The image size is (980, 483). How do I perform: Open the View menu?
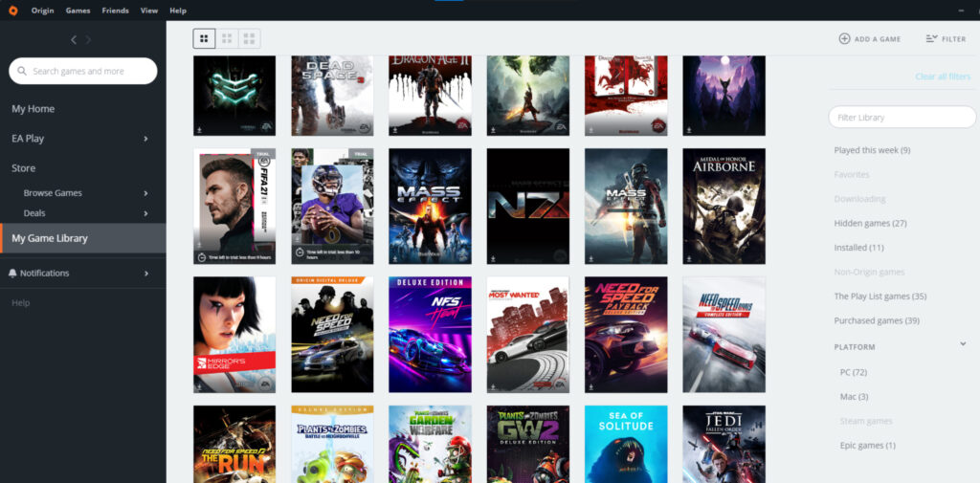(149, 11)
